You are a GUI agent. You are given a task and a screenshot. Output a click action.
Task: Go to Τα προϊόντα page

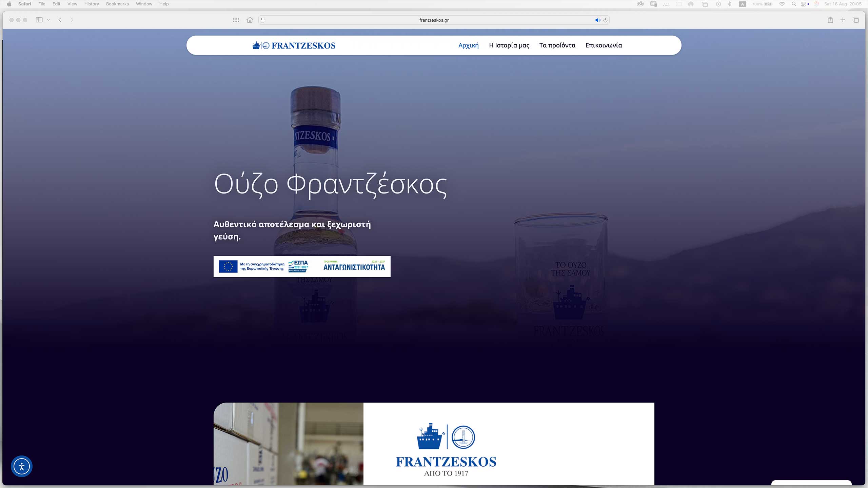(x=557, y=45)
